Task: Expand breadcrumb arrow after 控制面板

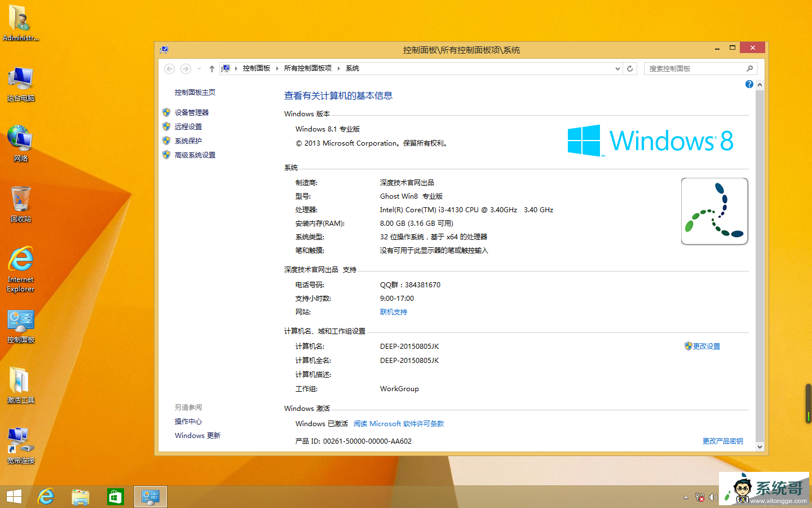Action: point(277,68)
